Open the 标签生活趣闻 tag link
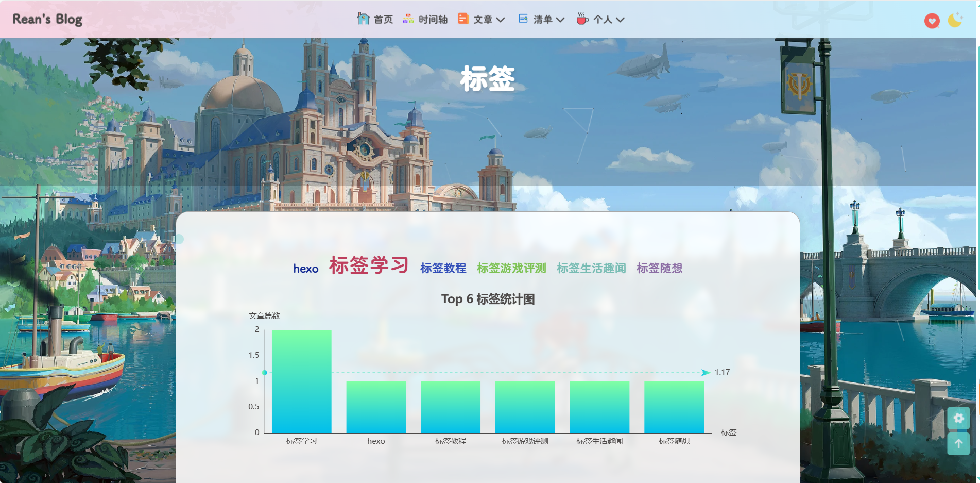980x483 pixels. point(591,268)
